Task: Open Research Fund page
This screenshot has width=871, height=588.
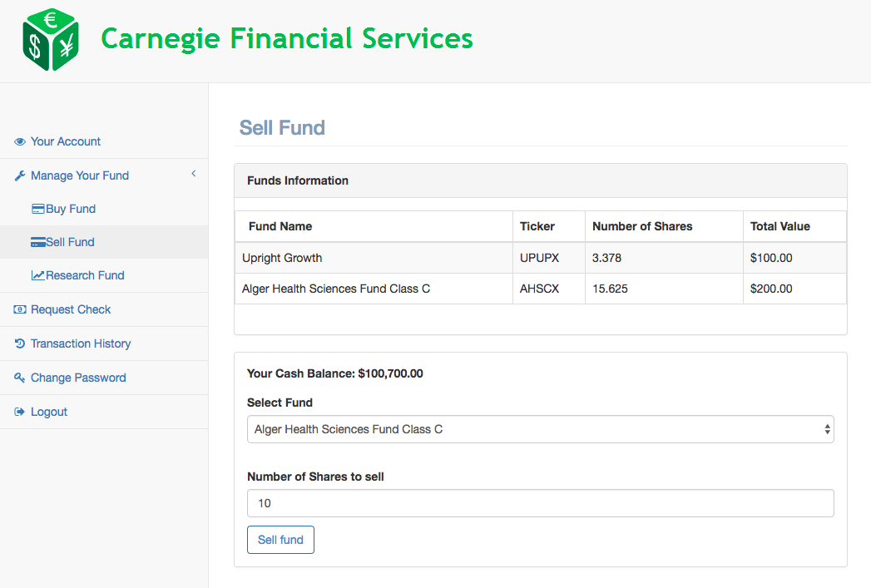Action: point(85,275)
